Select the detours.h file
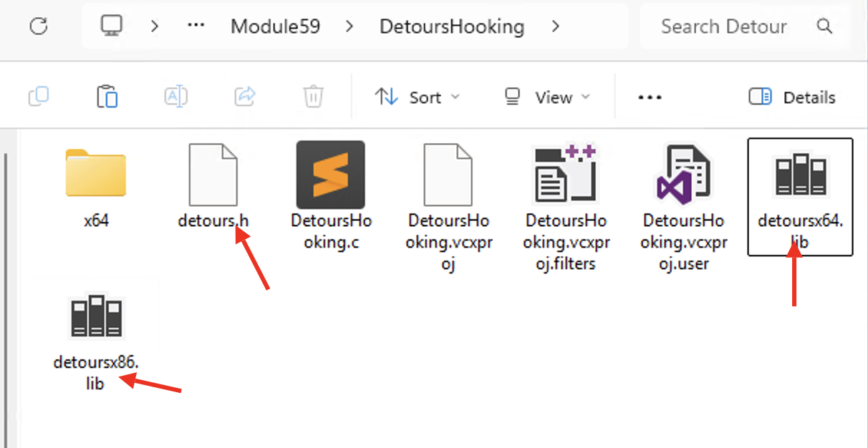The image size is (868, 448). [x=213, y=185]
